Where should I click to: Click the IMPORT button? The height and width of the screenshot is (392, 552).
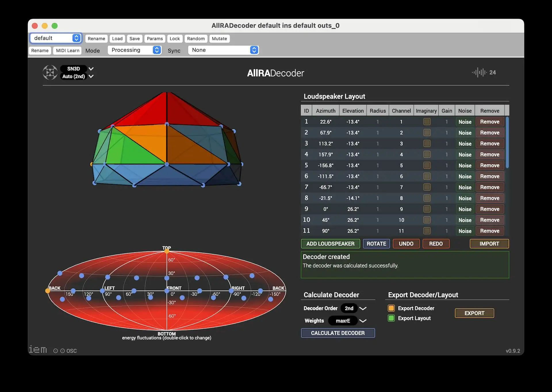click(489, 244)
